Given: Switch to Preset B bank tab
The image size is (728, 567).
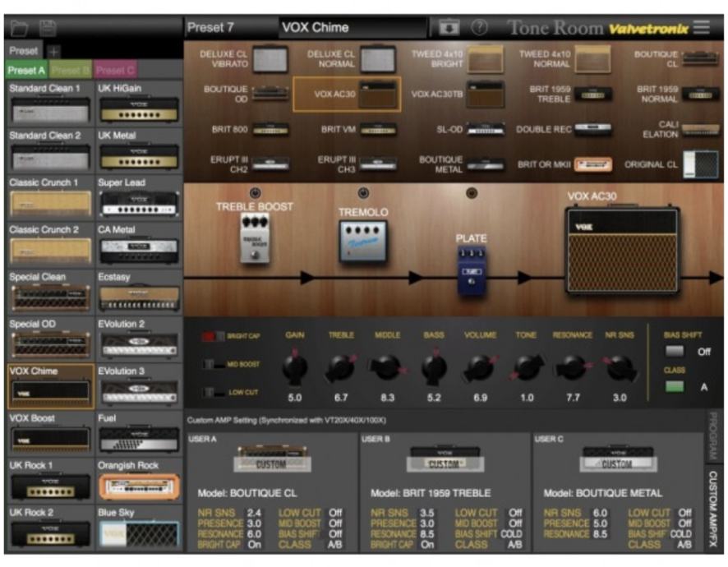Looking at the screenshot, I should point(71,71).
